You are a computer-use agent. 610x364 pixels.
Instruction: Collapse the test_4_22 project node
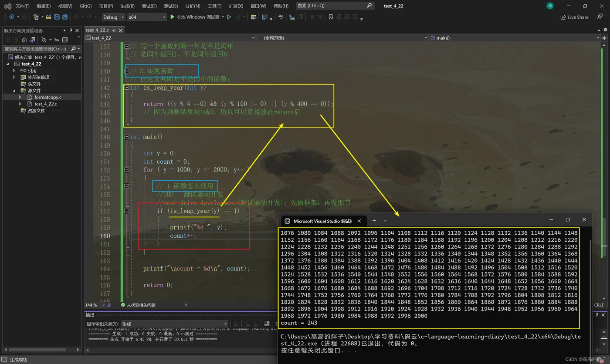[7, 64]
